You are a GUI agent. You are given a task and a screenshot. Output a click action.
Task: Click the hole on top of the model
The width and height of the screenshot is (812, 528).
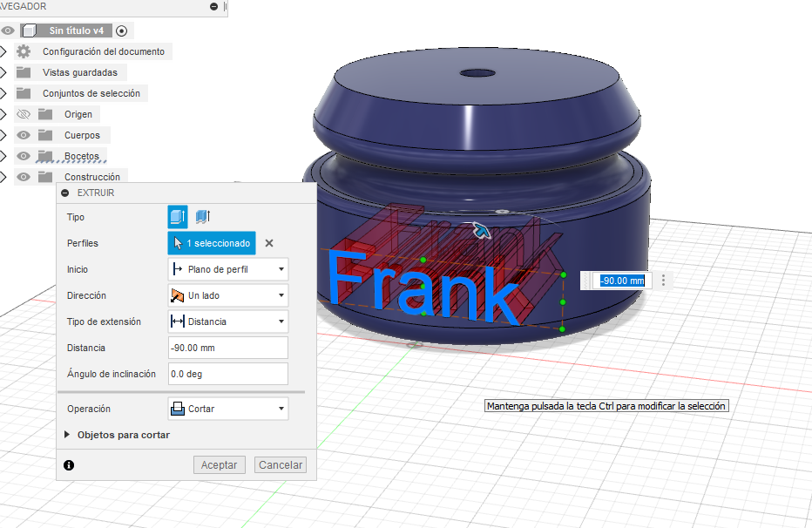[x=477, y=73]
